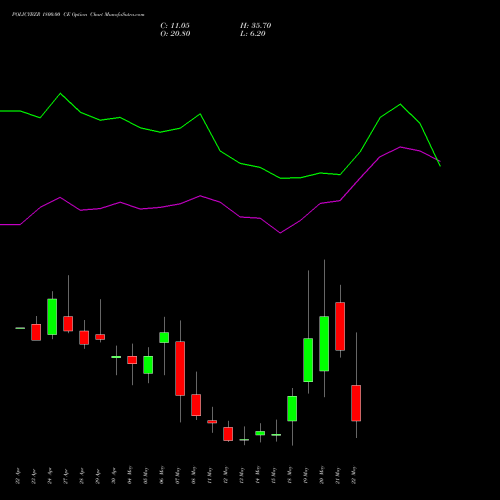Click the '15 May' date axis label

coord(274,475)
